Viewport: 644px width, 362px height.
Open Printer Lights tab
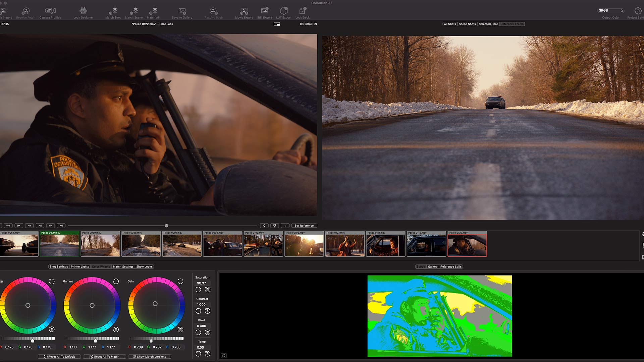pos(80,267)
